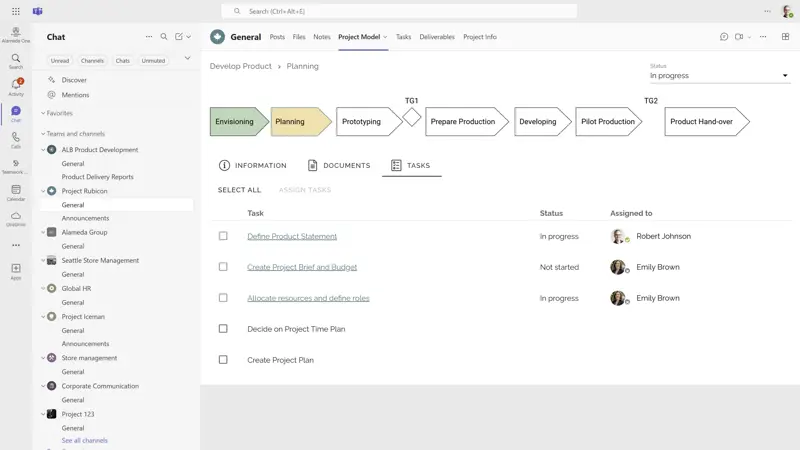
Task: Click the SELECT ALL button
Action: (x=239, y=190)
